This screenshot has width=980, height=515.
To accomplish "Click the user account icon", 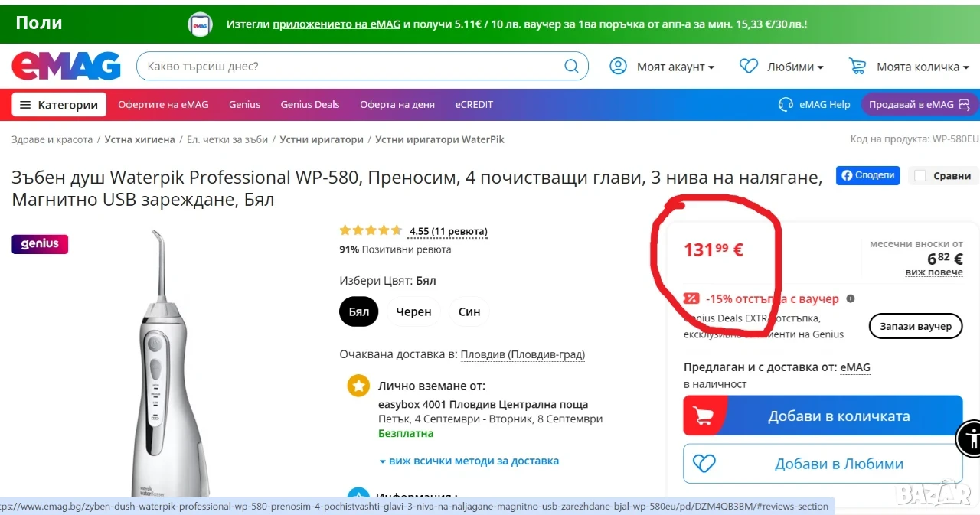I will coord(618,67).
